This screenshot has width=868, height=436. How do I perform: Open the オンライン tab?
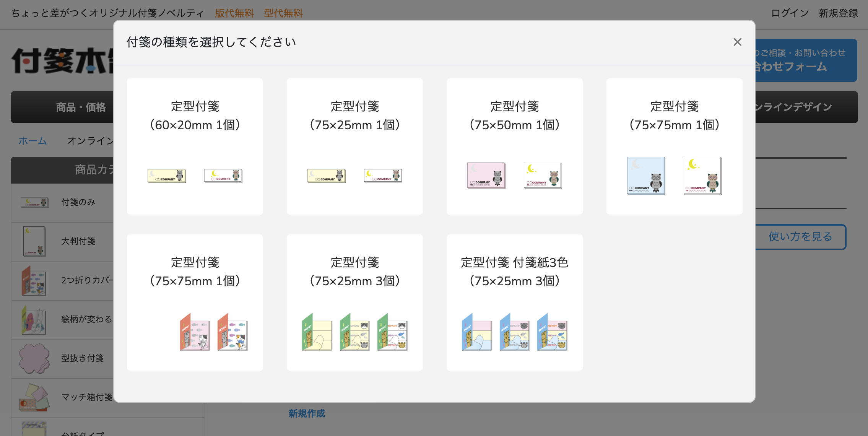coord(90,141)
